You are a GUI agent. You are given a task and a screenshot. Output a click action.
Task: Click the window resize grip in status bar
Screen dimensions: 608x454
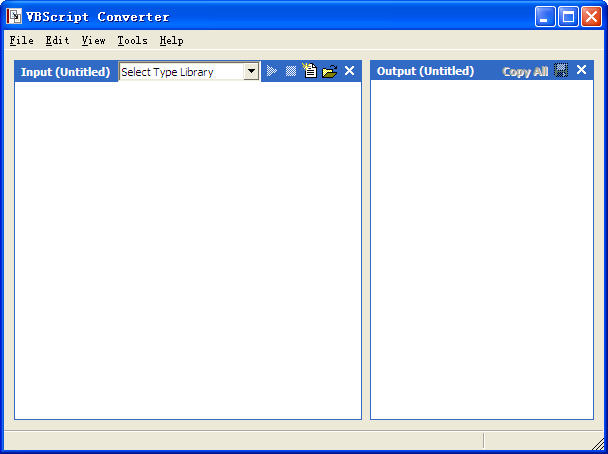(598, 443)
